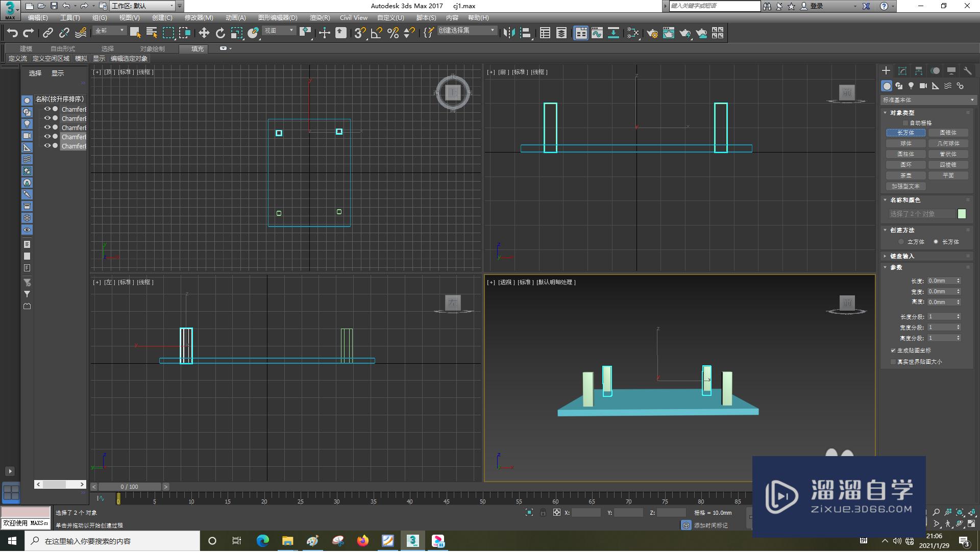Click the time slider 0 / 100 handle
Image resolution: width=980 pixels, height=552 pixels.
point(130,487)
